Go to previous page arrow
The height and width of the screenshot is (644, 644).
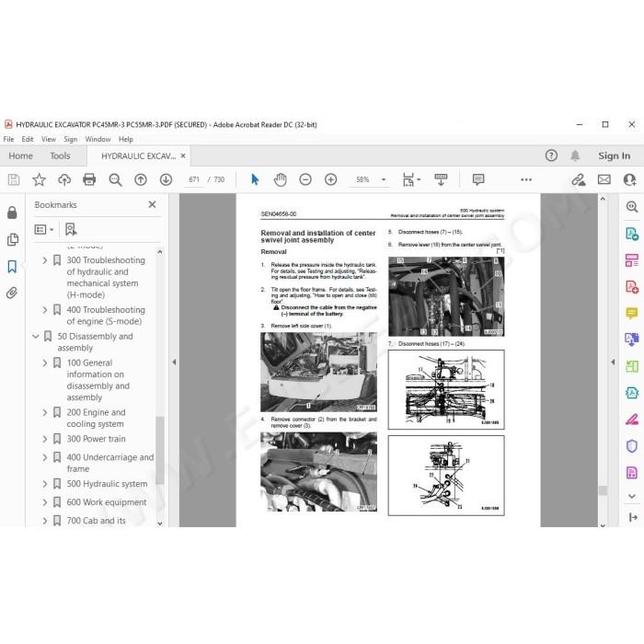[x=141, y=179]
